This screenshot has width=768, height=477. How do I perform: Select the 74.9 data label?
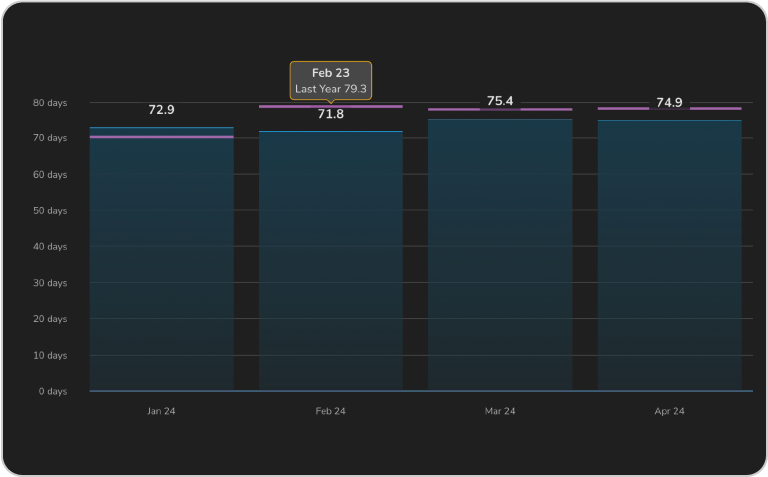(x=669, y=103)
